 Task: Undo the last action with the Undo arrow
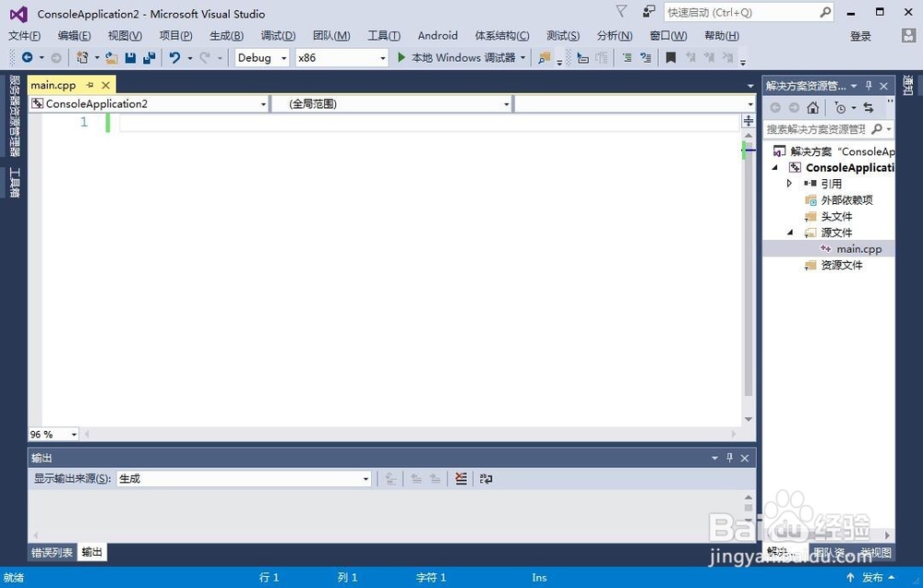174,57
